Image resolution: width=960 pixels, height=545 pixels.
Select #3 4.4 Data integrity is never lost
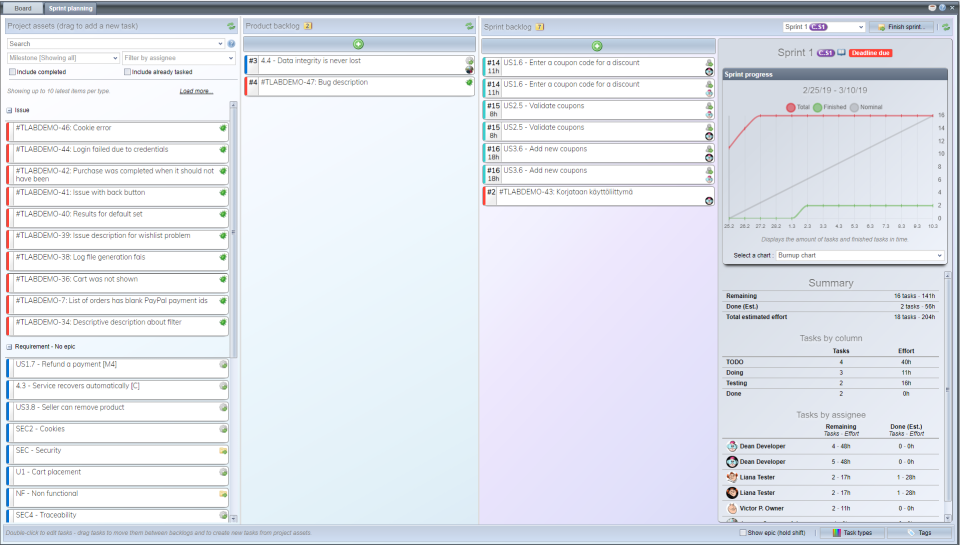click(360, 65)
